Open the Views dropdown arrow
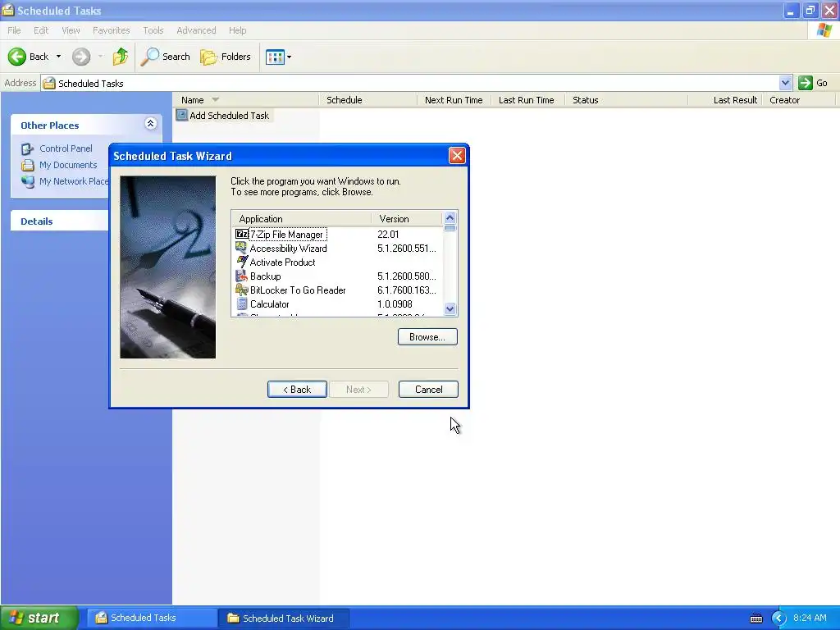The height and width of the screenshot is (630, 840). click(290, 57)
